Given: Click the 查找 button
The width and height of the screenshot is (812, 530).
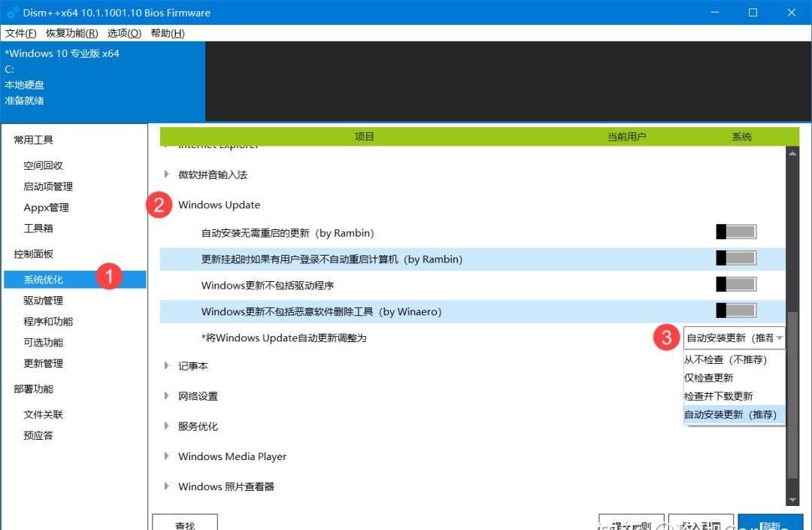Looking at the screenshot, I should pos(185,522).
